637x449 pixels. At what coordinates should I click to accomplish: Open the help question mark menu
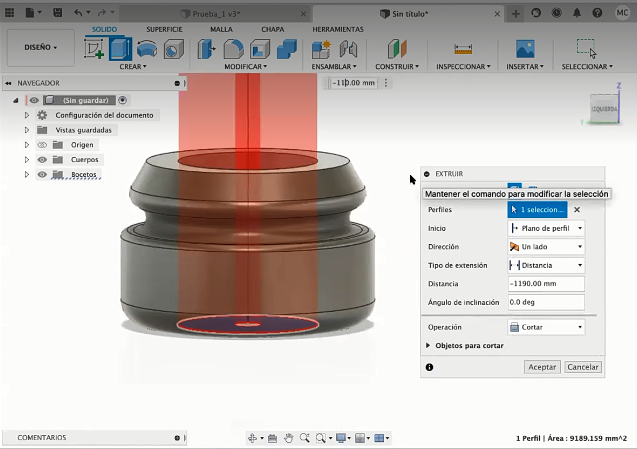point(597,13)
